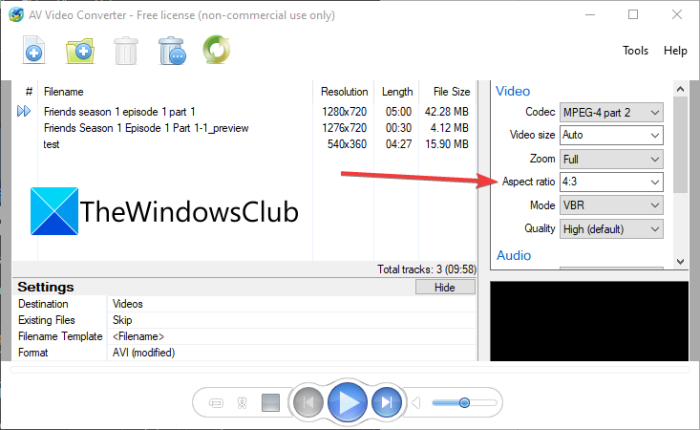Viewport: 700px width, 430px height.
Task: Click the Clear list trash icon
Action: click(172, 50)
